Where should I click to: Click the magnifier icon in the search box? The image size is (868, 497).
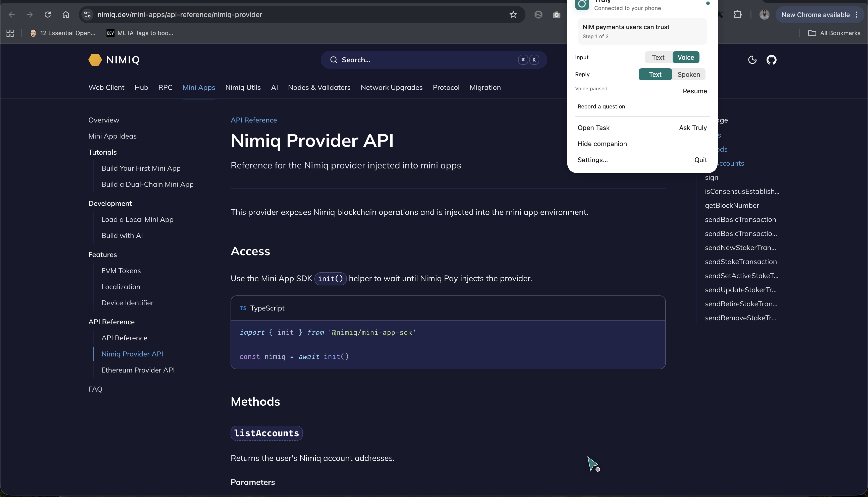click(334, 60)
